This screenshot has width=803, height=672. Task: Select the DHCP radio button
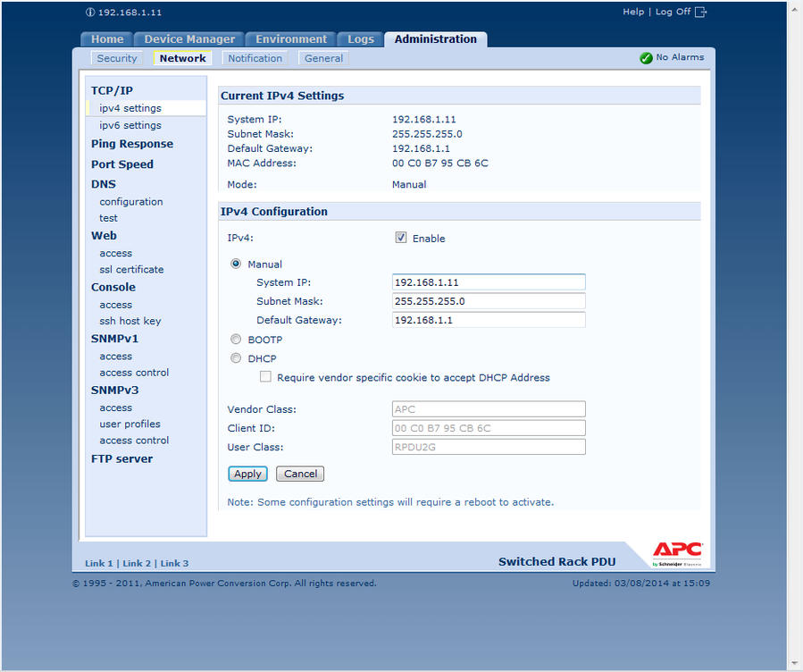[236, 358]
